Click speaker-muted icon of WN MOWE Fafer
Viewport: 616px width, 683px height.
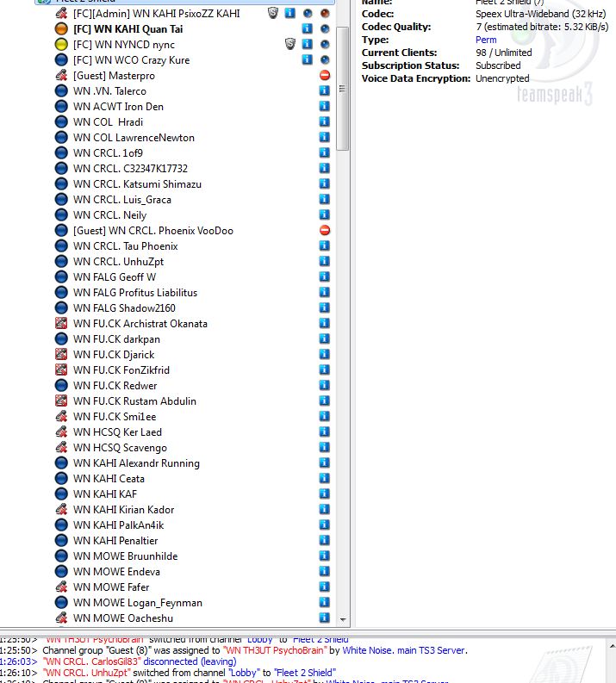(x=61, y=587)
